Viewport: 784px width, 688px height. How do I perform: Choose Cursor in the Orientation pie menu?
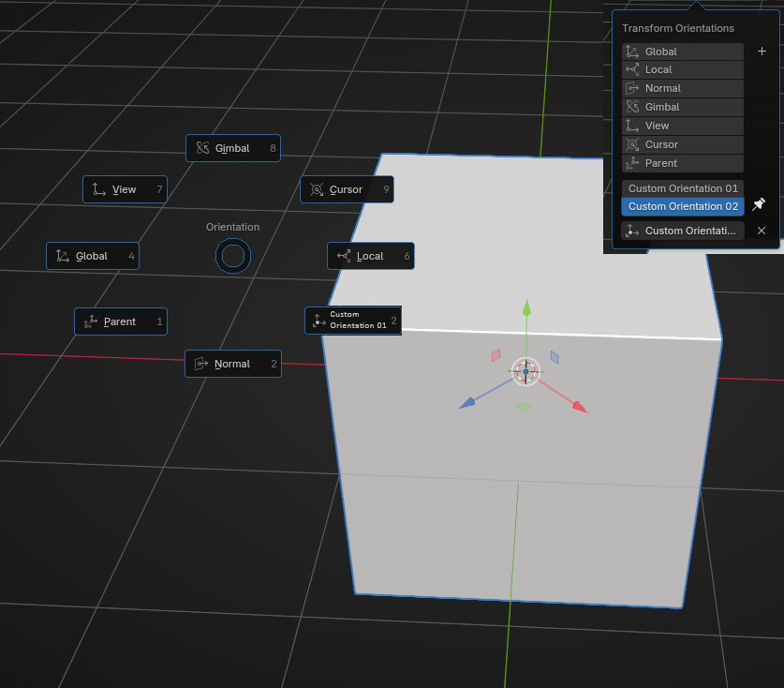347,189
